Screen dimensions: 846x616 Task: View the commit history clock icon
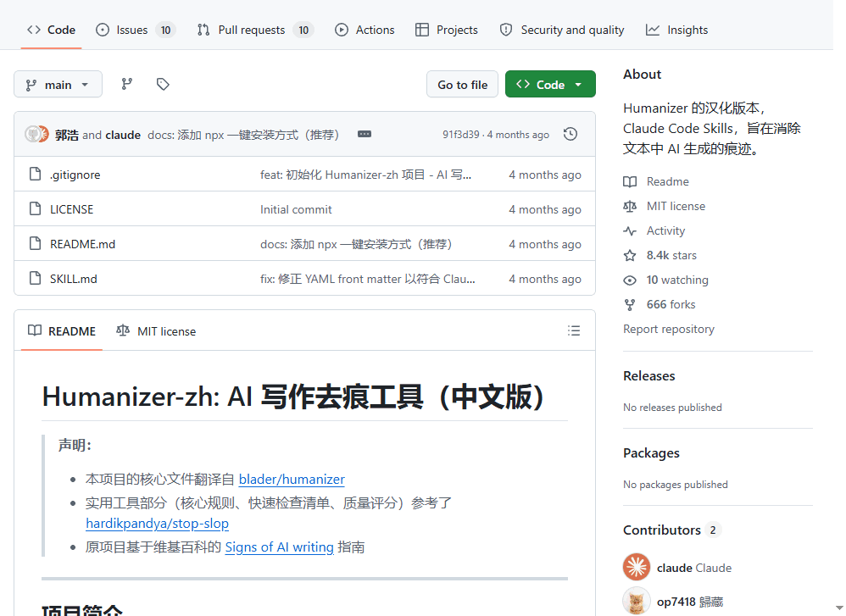click(x=570, y=135)
